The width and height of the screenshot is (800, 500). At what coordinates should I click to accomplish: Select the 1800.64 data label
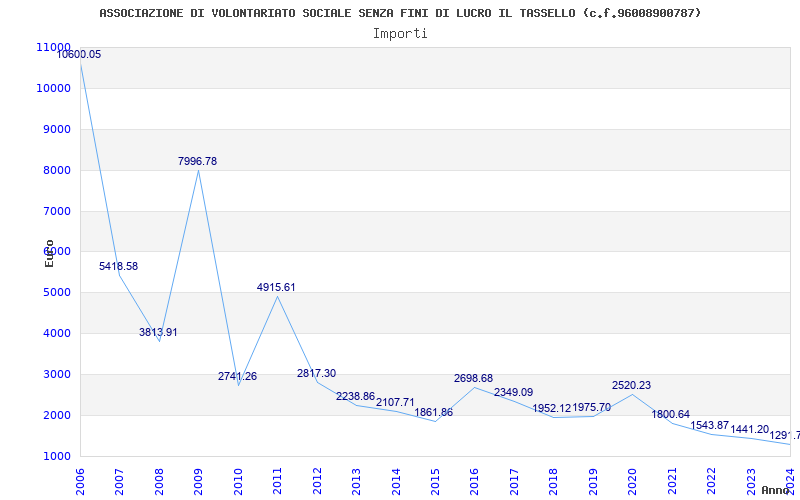coord(670,415)
